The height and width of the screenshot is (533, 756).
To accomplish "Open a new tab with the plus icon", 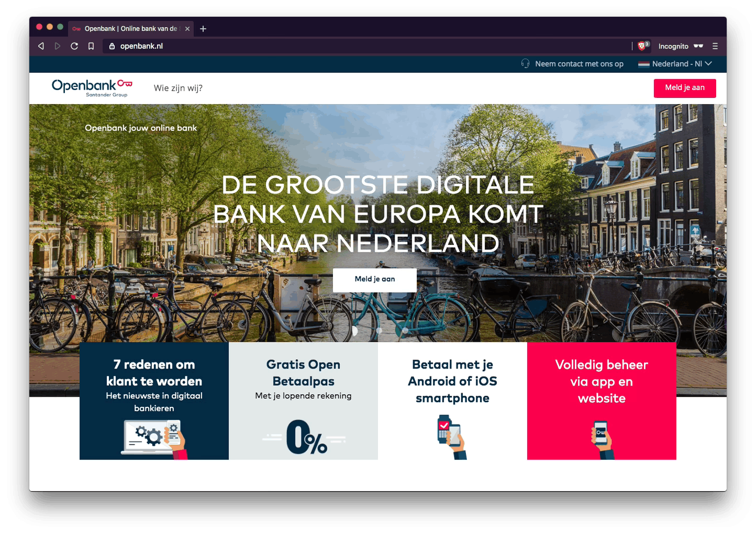I will tap(203, 29).
